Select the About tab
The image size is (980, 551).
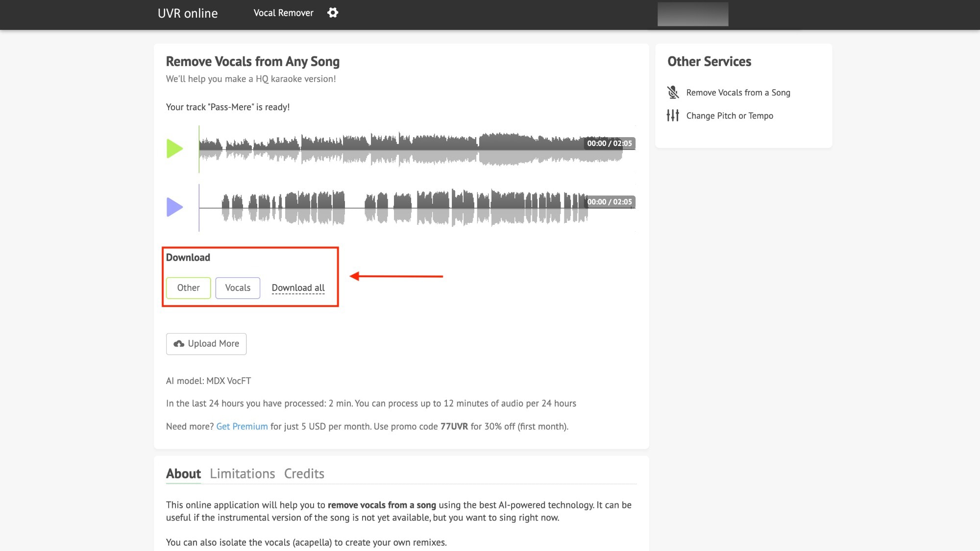(x=183, y=474)
